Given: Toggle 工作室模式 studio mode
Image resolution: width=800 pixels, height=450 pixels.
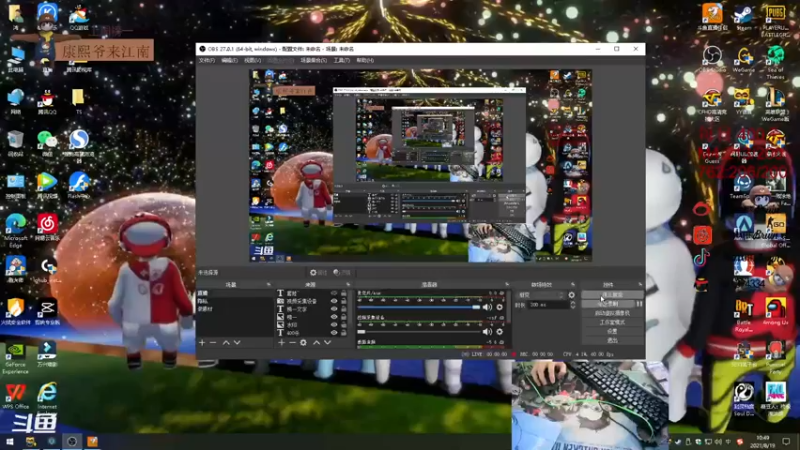Looking at the screenshot, I should [612, 322].
